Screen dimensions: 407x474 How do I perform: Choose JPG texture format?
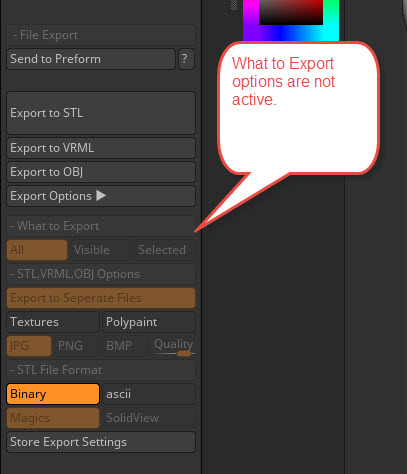click(x=29, y=346)
